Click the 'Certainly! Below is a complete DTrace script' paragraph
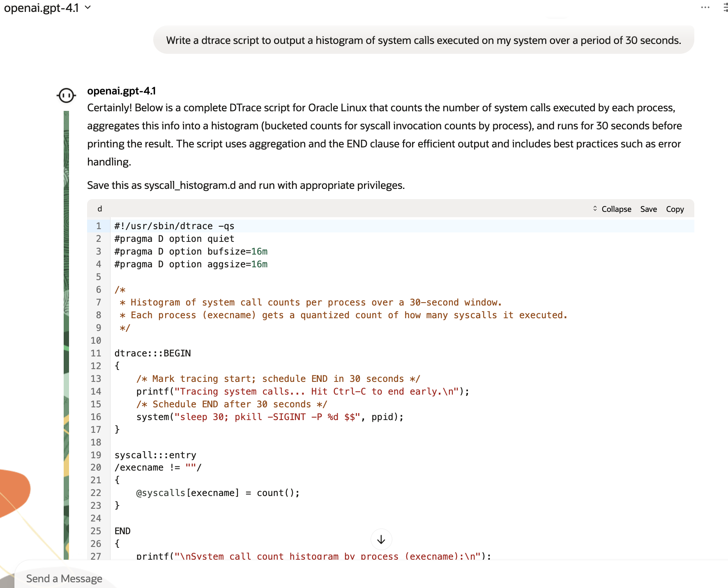The image size is (728, 588). click(385, 135)
